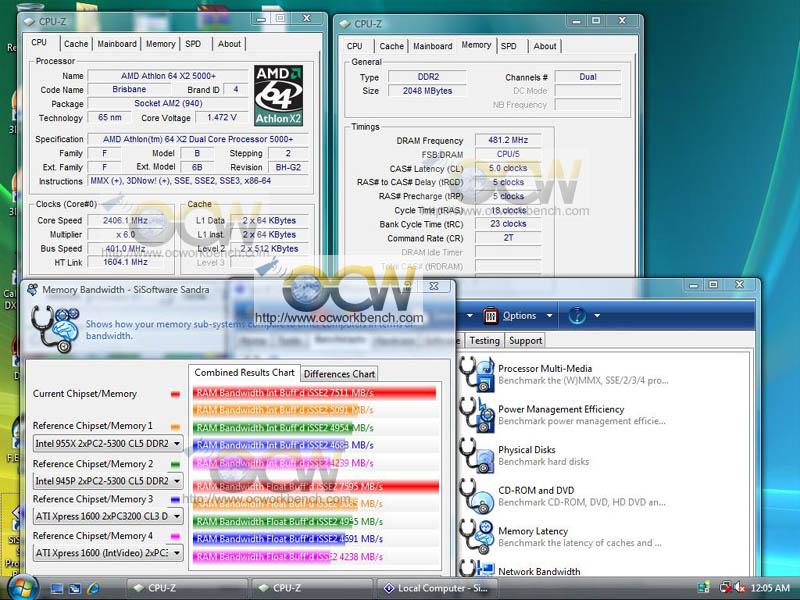Click the CD-ROM and DVD entry
This screenshot has width=800, height=600.
[563, 496]
